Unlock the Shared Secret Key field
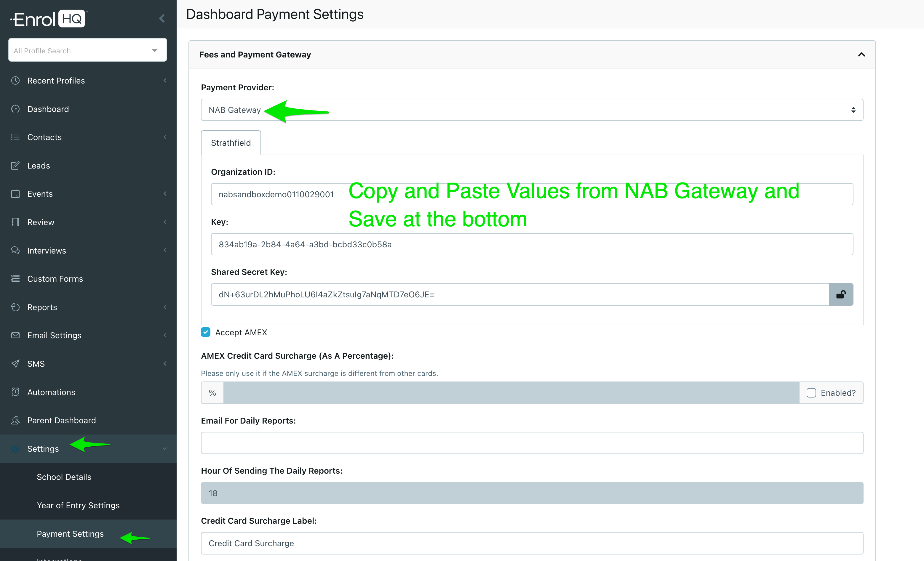The width and height of the screenshot is (924, 561). [841, 294]
